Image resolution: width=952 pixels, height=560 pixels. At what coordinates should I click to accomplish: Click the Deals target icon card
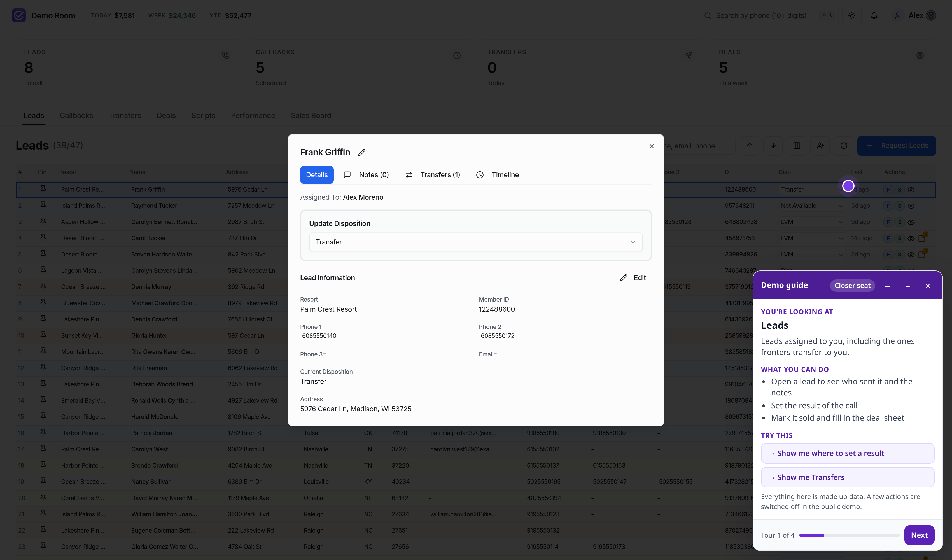click(920, 55)
